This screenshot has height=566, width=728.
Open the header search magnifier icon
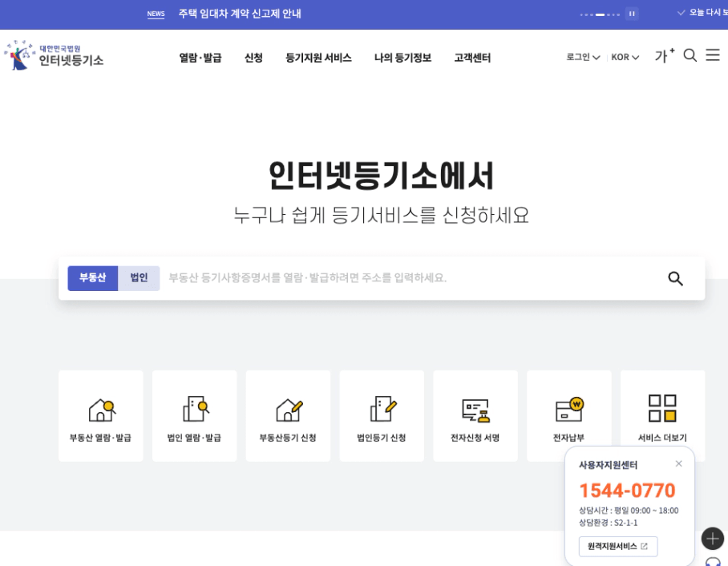coord(690,55)
